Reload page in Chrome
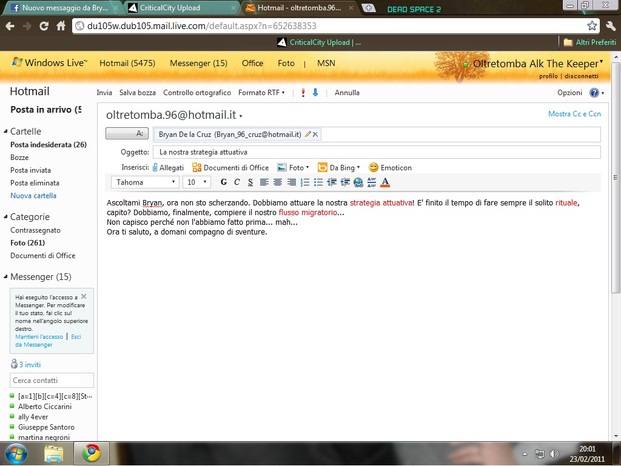This screenshot has height=466, width=621. pyautogui.click(x=44, y=26)
